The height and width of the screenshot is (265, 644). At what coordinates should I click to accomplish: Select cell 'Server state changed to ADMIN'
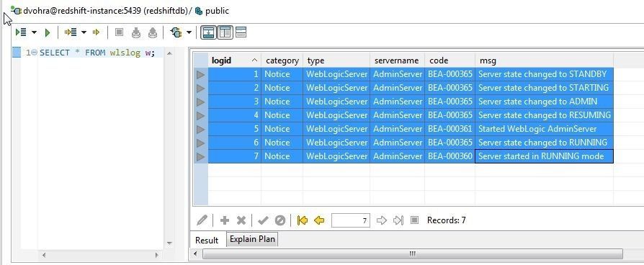point(544,102)
